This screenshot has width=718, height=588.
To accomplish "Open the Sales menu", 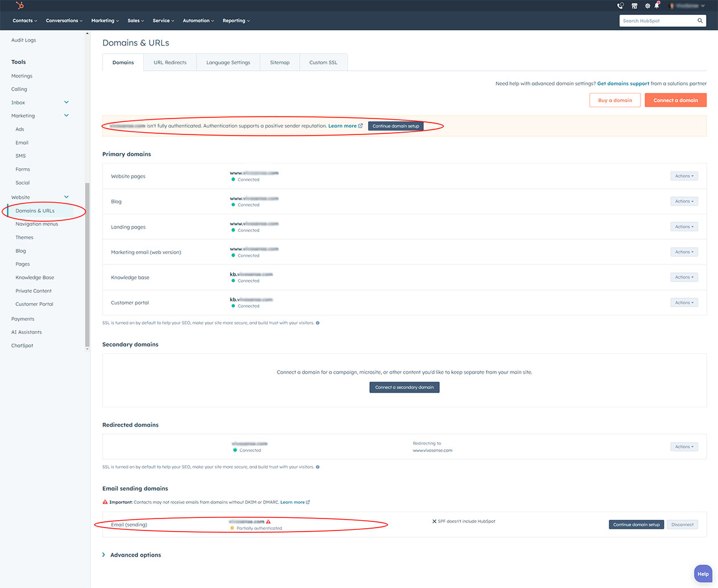I will [x=136, y=21].
